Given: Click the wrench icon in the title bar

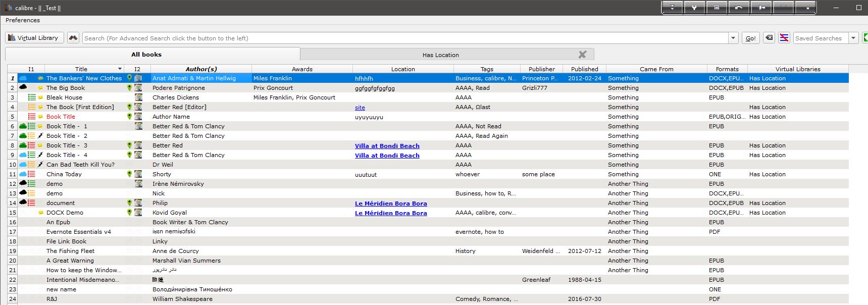Looking at the screenshot, I should (694, 8).
